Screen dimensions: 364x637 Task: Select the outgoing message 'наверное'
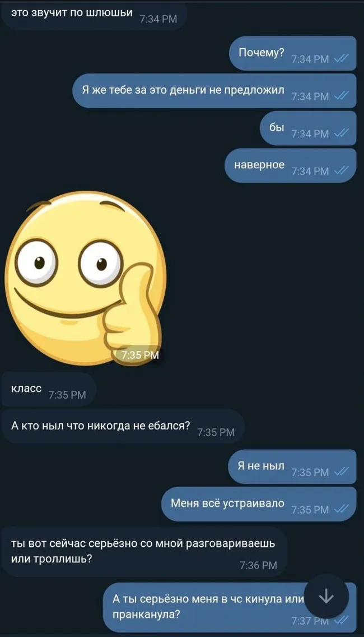(x=290, y=165)
